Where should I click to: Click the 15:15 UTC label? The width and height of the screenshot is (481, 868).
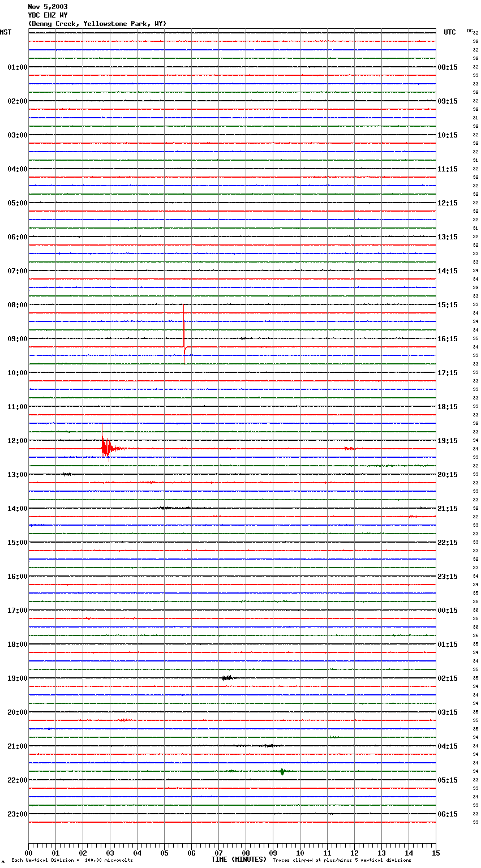point(448,305)
